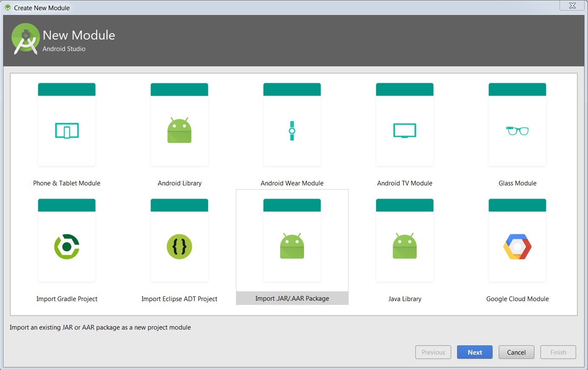Viewport: 588px width, 370px height.
Task: Select the Android TV Module screen icon
Action: point(405,131)
